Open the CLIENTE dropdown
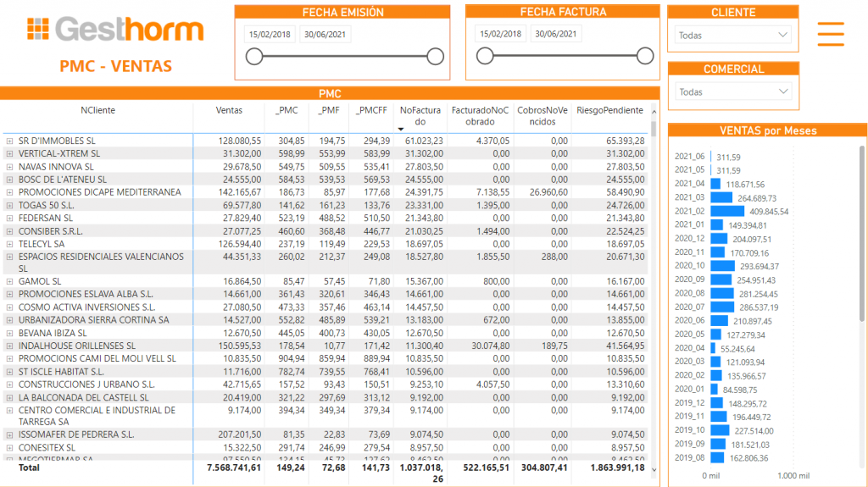The height and width of the screenshot is (487, 868). 732,35
